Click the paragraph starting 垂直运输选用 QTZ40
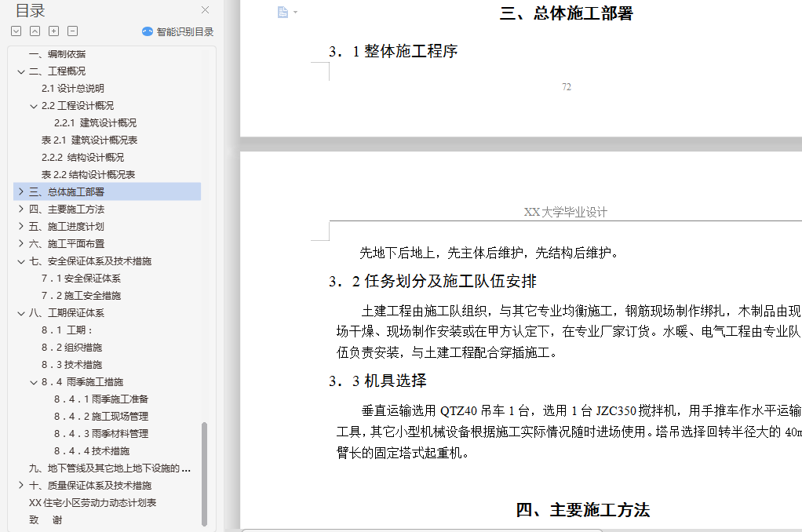 point(569,432)
